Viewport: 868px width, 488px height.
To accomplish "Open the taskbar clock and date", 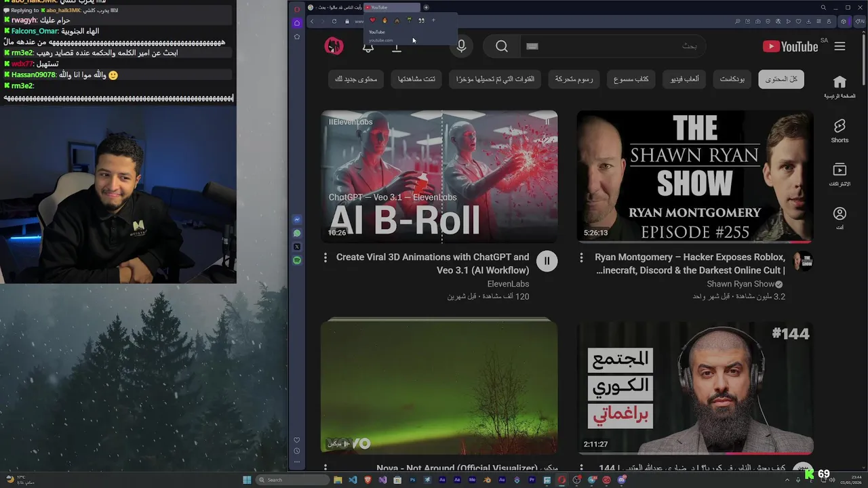I will (850, 480).
